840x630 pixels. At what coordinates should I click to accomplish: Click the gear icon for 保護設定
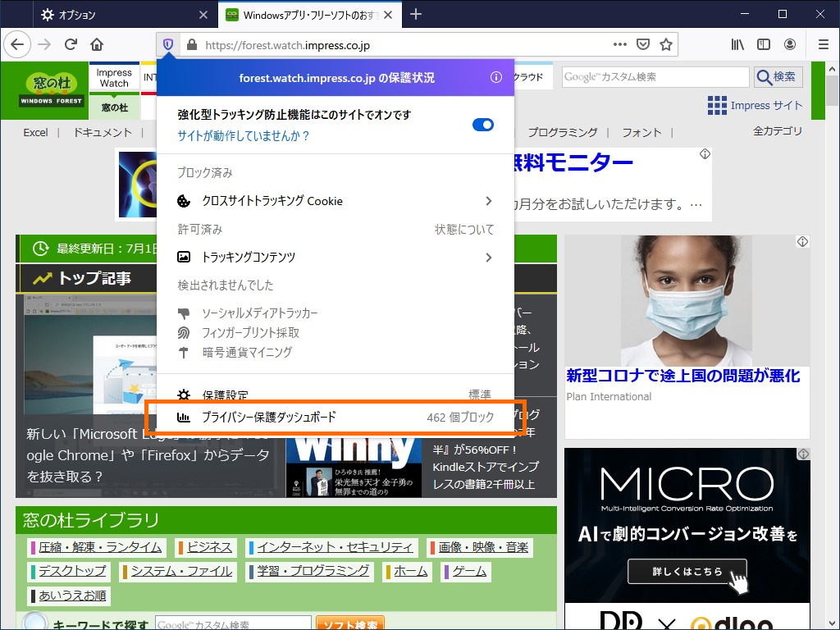tap(184, 395)
